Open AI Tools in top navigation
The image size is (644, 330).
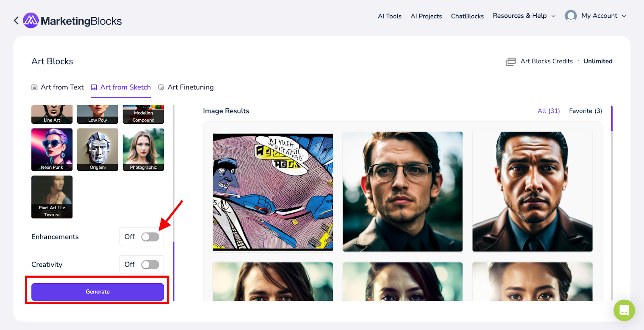coord(390,16)
